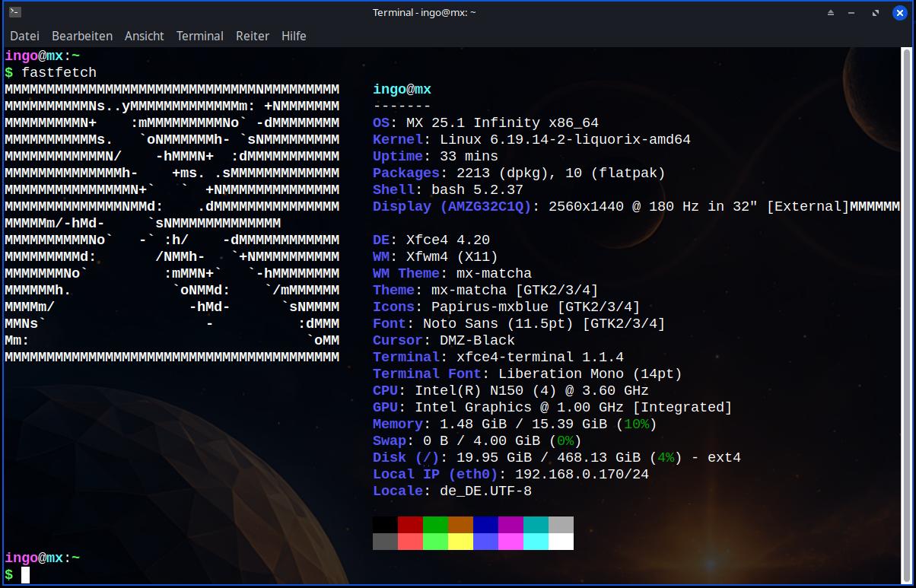Click the 'CPU: Intel(R) N150' line

point(510,390)
